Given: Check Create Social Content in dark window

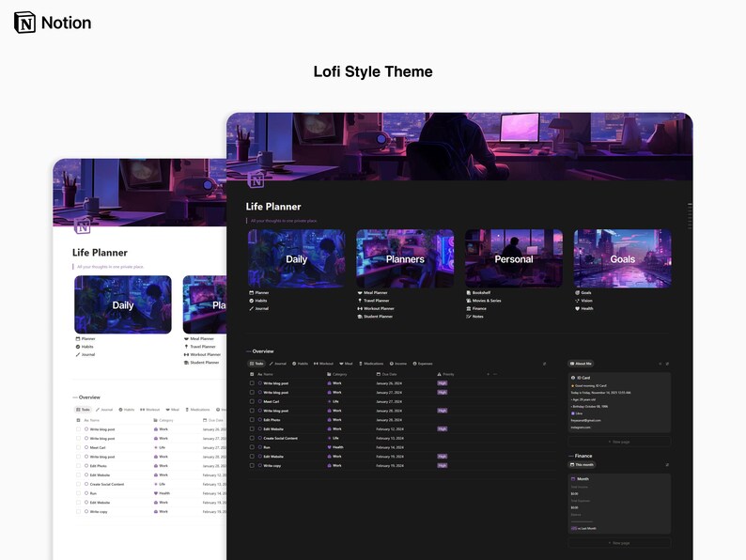Looking at the screenshot, I should 252,438.
